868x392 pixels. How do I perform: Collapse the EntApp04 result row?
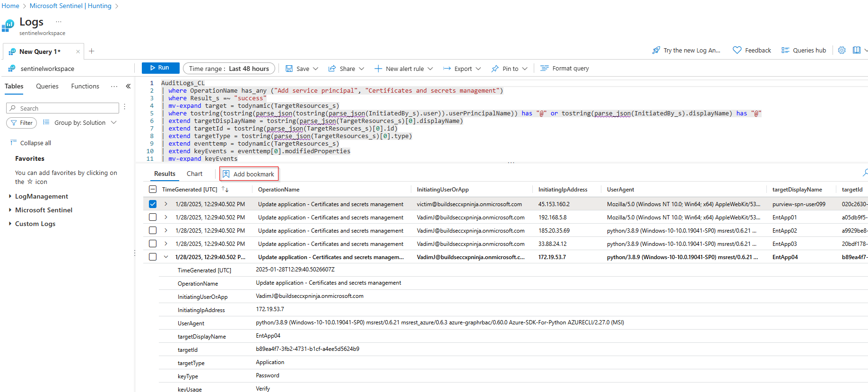(x=166, y=257)
